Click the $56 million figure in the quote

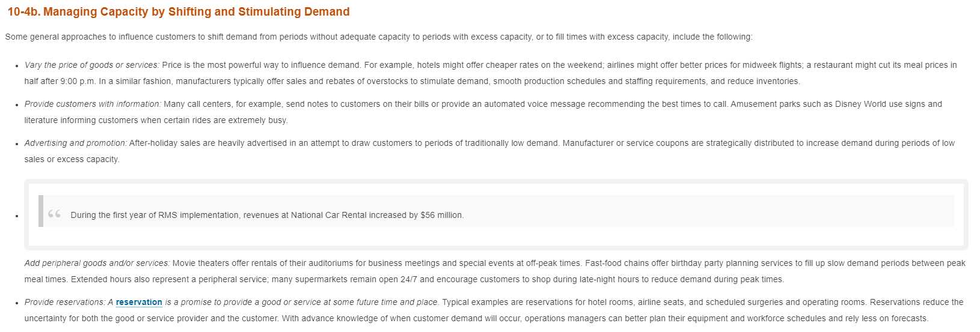tap(441, 215)
